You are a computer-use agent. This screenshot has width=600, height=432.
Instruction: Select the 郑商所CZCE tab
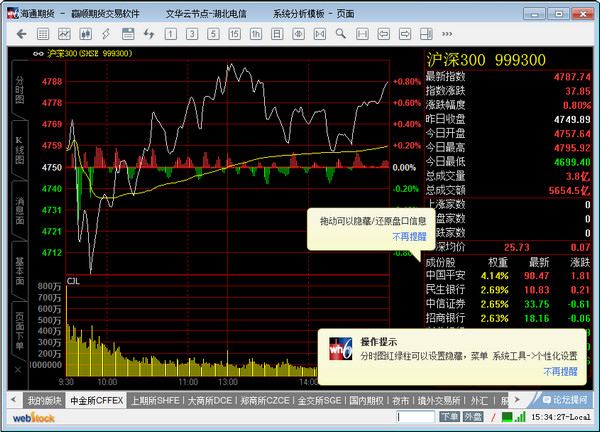[265, 401]
